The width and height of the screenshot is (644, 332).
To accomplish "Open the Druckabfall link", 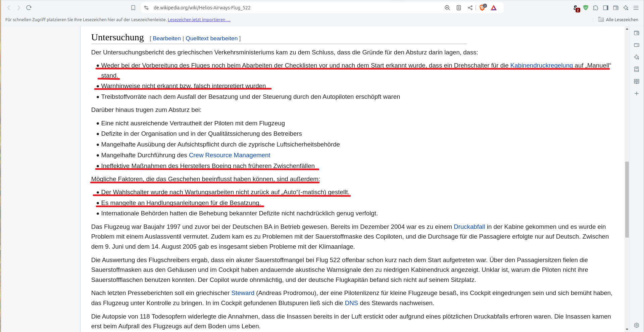I will [469, 227].
